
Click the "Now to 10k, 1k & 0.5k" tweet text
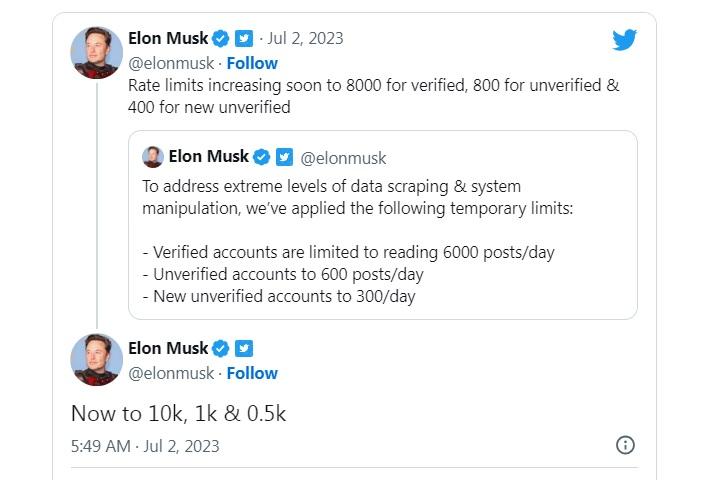pyautogui.click(x=178, y=413)
